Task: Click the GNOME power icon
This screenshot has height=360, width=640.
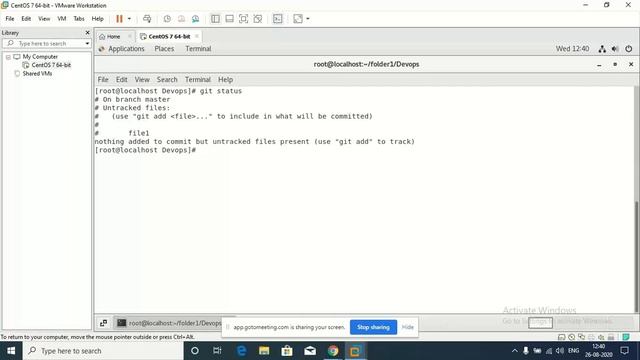Action: point(629,49)
